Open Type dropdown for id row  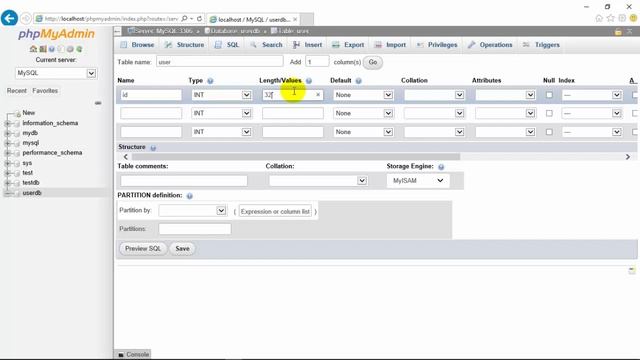(221, 95)
